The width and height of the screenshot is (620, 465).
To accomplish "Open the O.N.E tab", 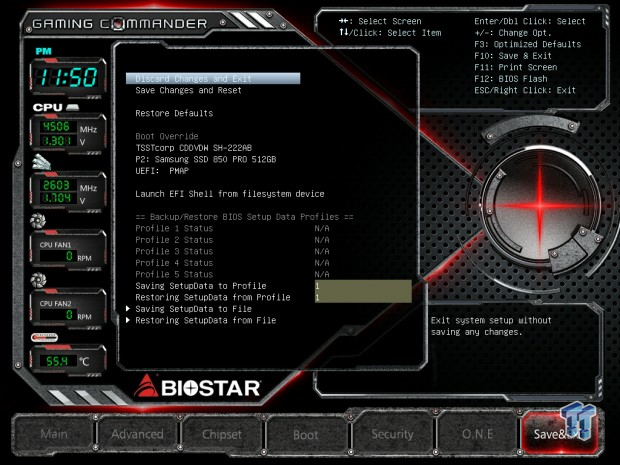I will click(477, 434).
